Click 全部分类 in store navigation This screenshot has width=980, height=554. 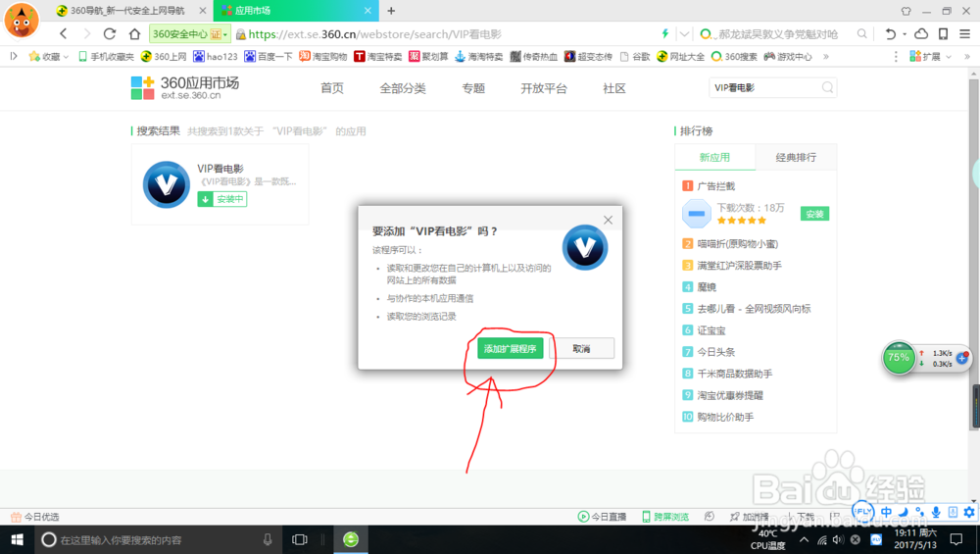(x=403, y=88)
